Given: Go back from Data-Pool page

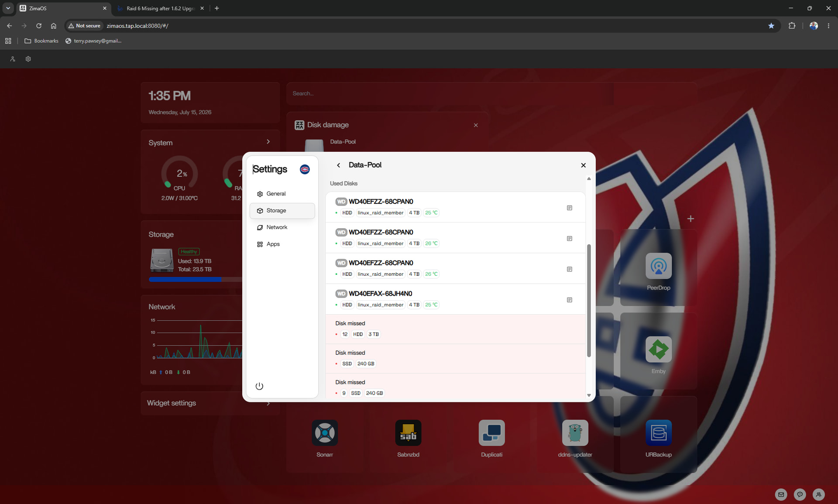Looking at the screenshot, I should click(338, 165).
